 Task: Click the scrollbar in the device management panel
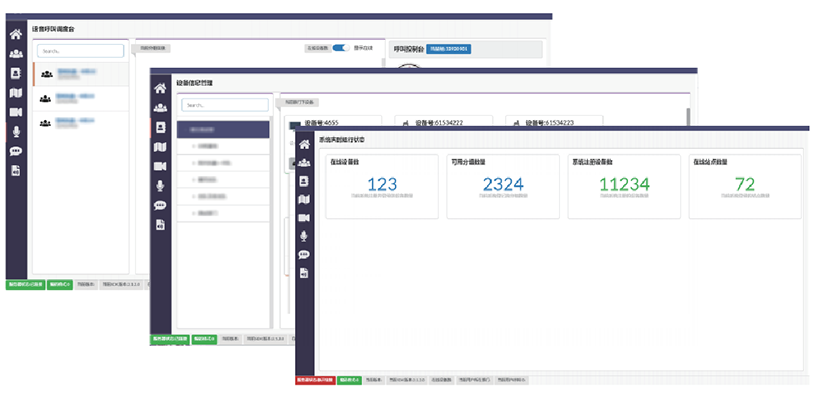688,118
